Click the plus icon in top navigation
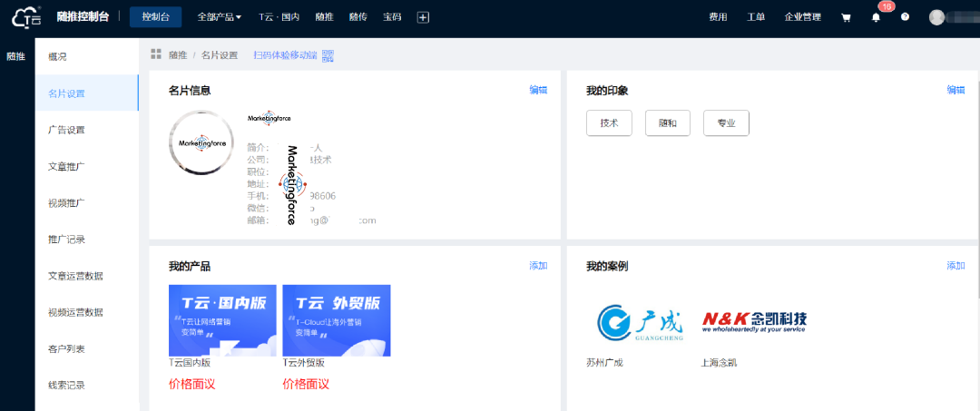The image size is (980, 411). [x=423, y=17]
